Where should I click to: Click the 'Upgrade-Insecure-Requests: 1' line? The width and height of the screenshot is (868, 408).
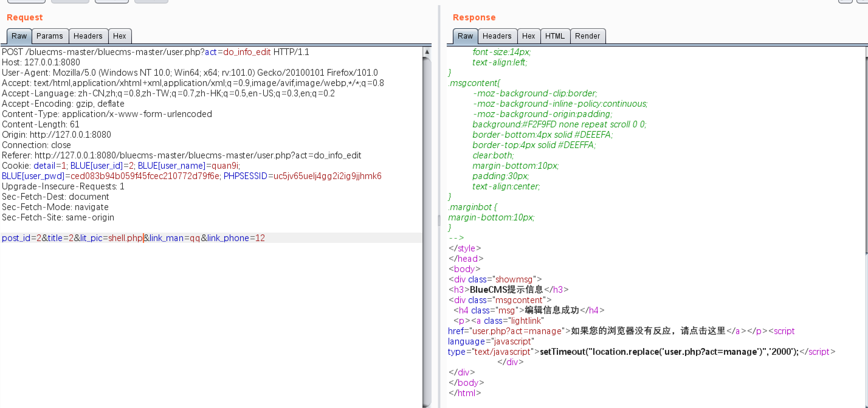pos(63,186)
